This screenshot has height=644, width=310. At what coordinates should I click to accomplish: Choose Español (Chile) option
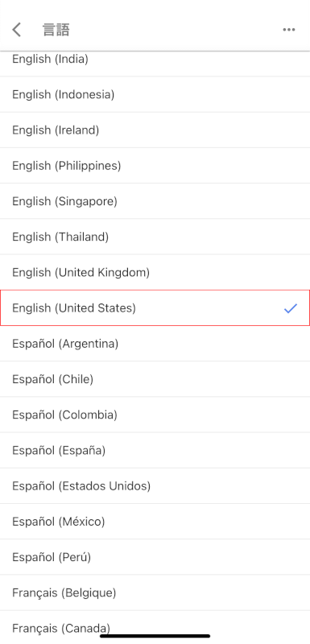pyautogui.click(x=155, y=379)
